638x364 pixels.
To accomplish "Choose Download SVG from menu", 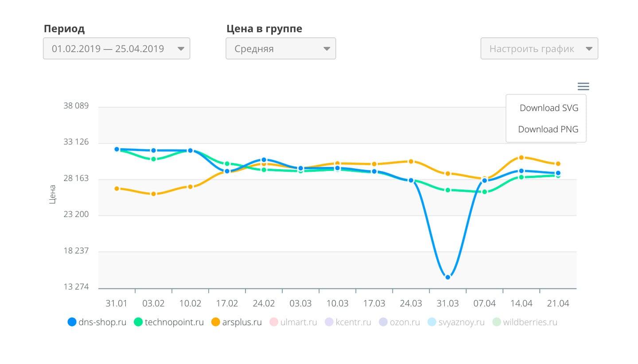I will click(549, 108).
